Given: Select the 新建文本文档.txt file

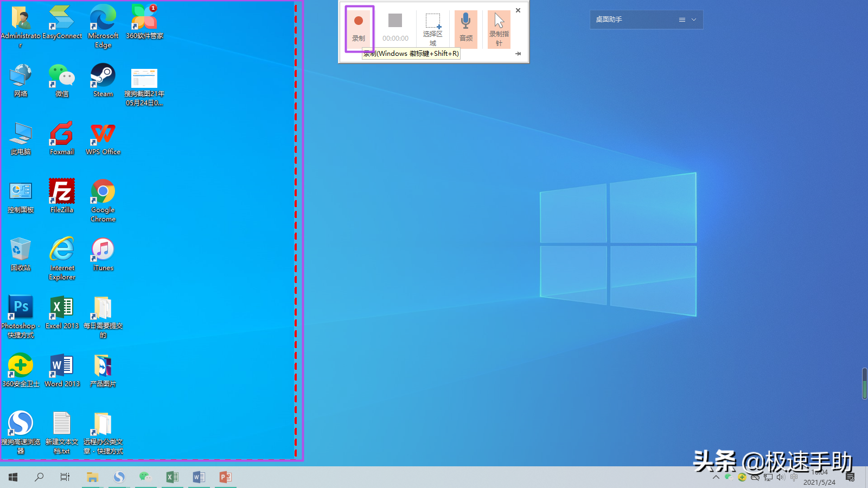Looking at the screenshot, I should click(x=62, y=432).
